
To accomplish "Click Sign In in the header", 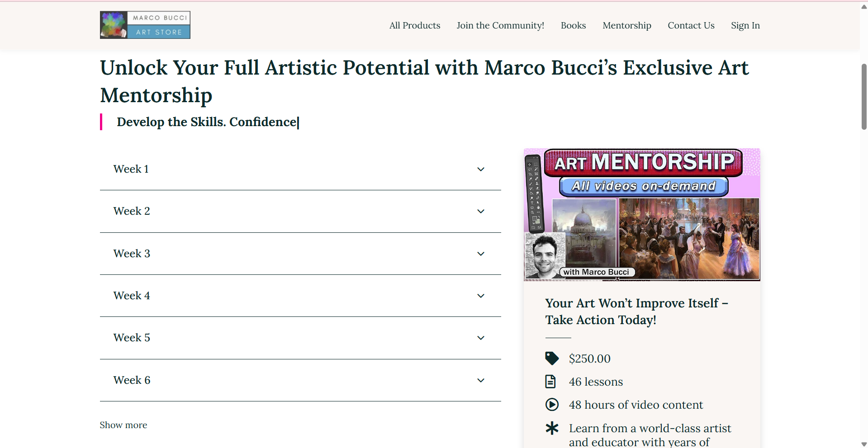I will 745,25.
